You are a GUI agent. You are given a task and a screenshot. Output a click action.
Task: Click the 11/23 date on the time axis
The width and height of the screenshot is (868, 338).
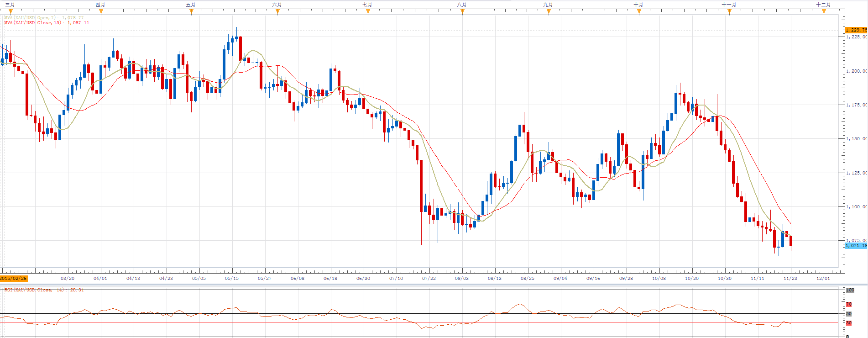click(790, 278)
